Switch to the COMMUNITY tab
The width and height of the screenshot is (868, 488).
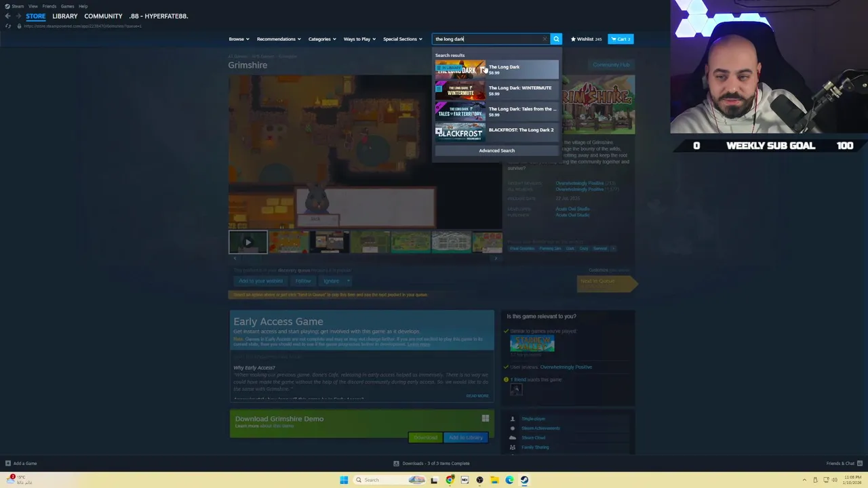(103, 16)
